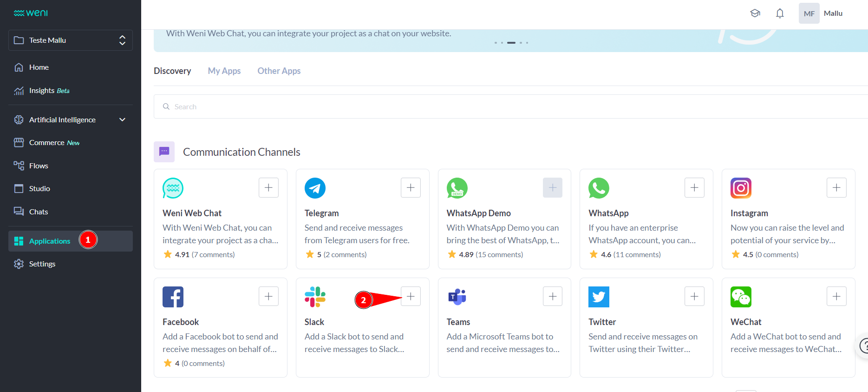Click the WeChat logo icon
Screen dimensions: 868x392
[741, 297]
